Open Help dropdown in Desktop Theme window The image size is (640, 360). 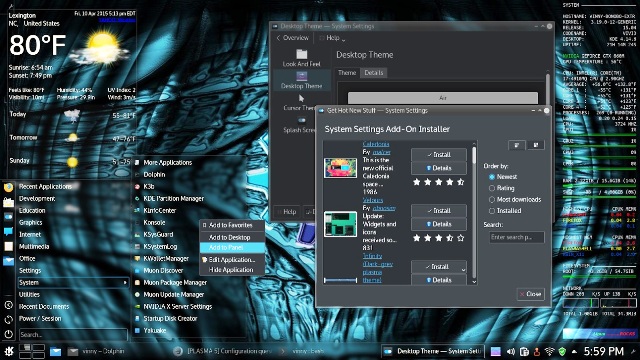[x=332, y=38]
